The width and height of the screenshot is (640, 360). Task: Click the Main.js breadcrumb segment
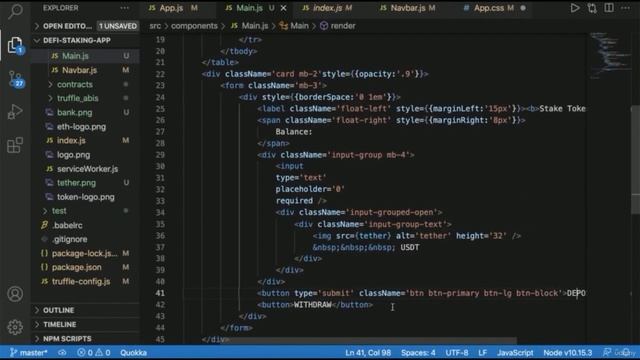pyautogui.click(x=249, y=26)
